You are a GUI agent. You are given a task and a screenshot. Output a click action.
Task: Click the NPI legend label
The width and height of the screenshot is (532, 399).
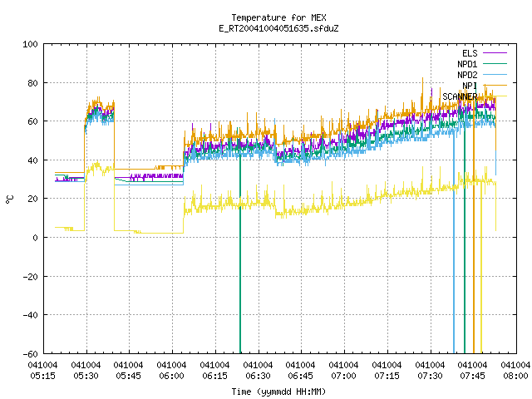click(x=470, y=86)
